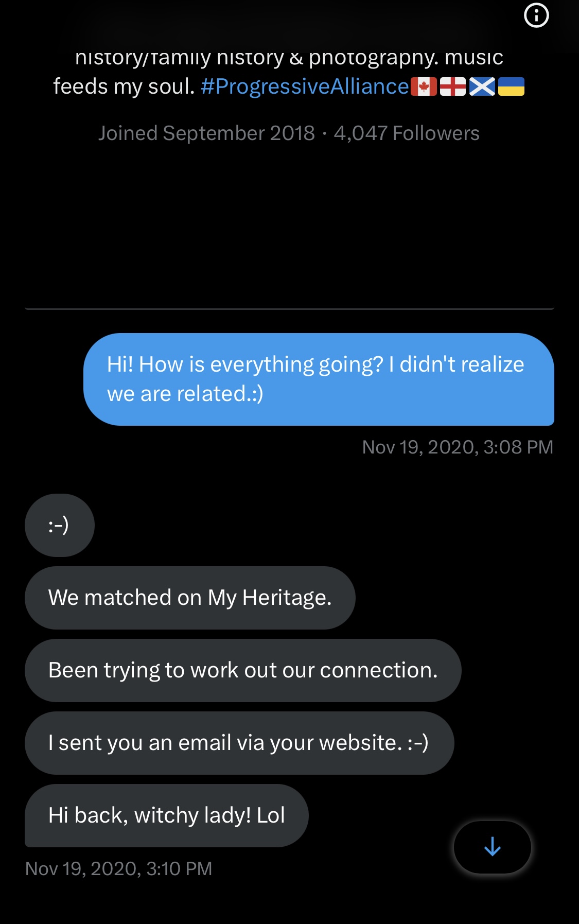The height and width of the screenshot is (924, 579).
Task: Click the England flag emoji in bio
Action: point(453,87)
